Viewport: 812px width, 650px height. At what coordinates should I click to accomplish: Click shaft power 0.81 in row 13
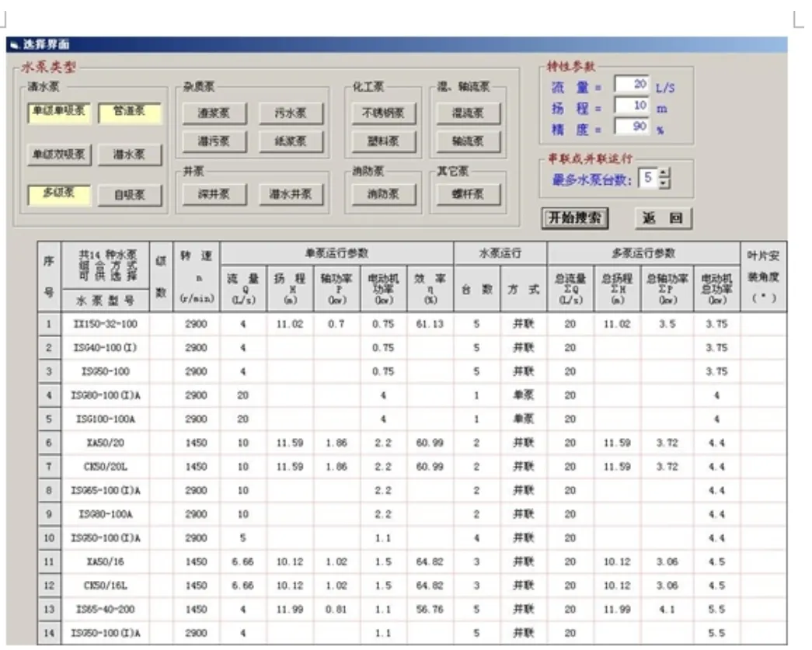tap(336, 610)
